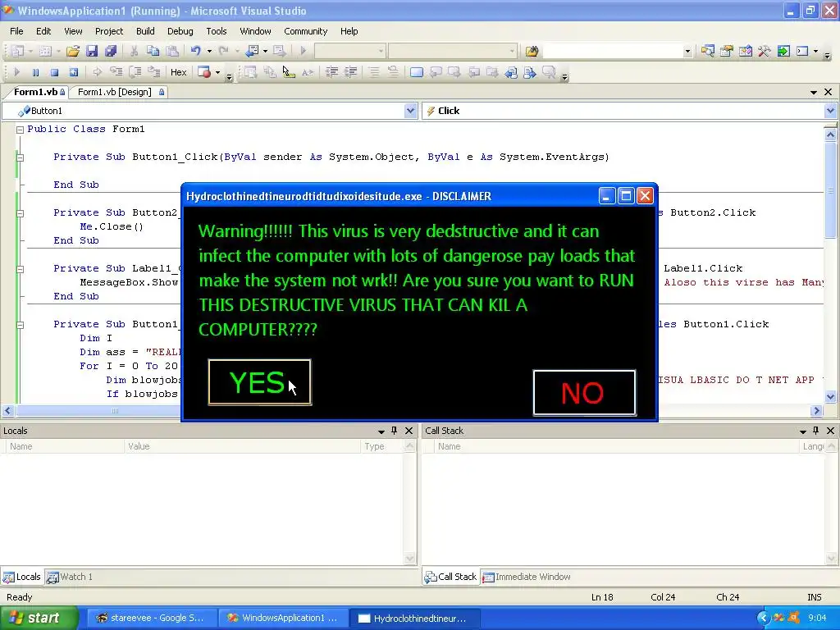This screenshot has width=840, height=630.
Task: Open the Community menu
Action: (305, 31)
